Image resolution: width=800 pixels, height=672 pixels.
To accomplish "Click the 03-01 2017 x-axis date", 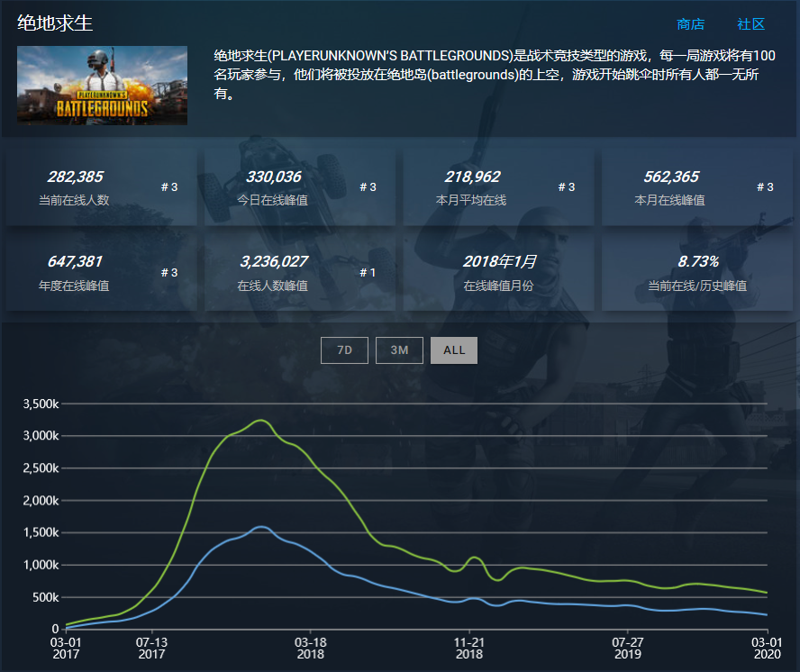I will [x=66, y=648].
